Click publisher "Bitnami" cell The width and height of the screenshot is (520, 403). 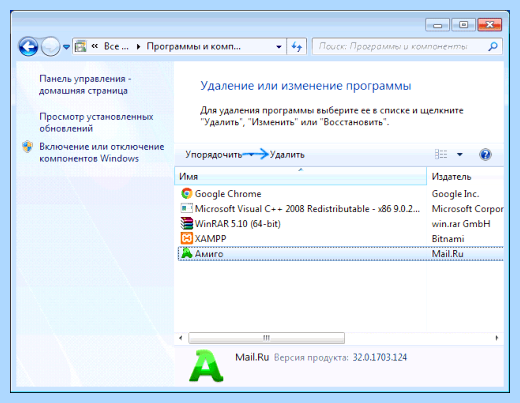448,239
